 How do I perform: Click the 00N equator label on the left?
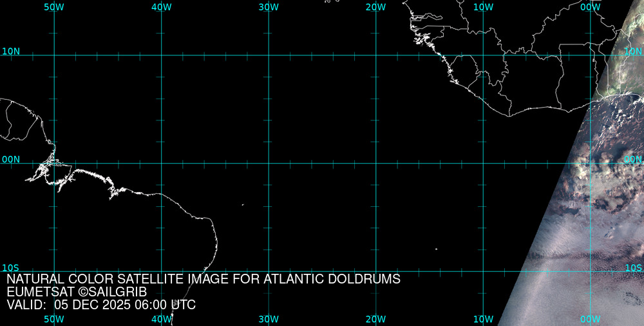(11, 159)
